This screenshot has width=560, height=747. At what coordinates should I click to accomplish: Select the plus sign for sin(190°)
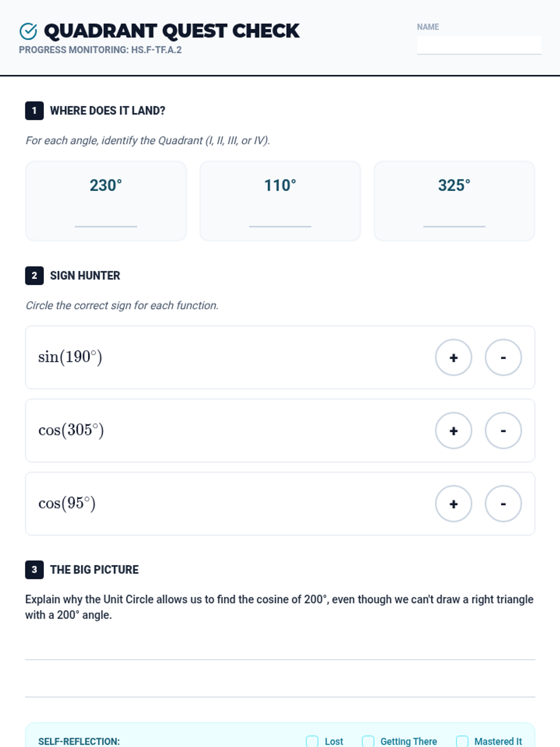453,358
